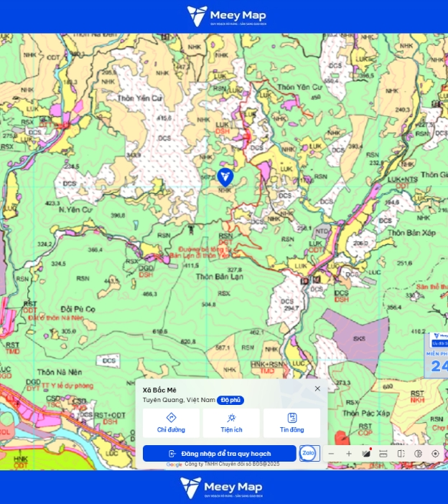Locate my current position on map
448x504 pixels.
point(436,454)
